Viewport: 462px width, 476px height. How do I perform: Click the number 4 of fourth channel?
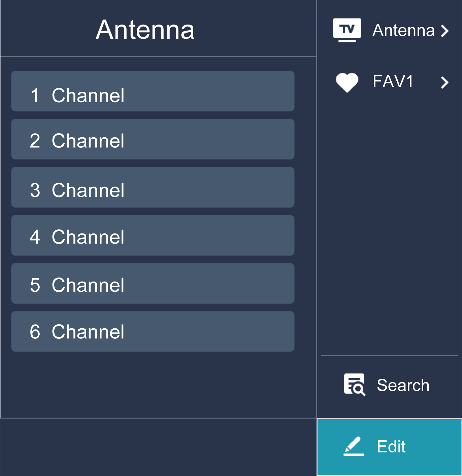point(35,237)
